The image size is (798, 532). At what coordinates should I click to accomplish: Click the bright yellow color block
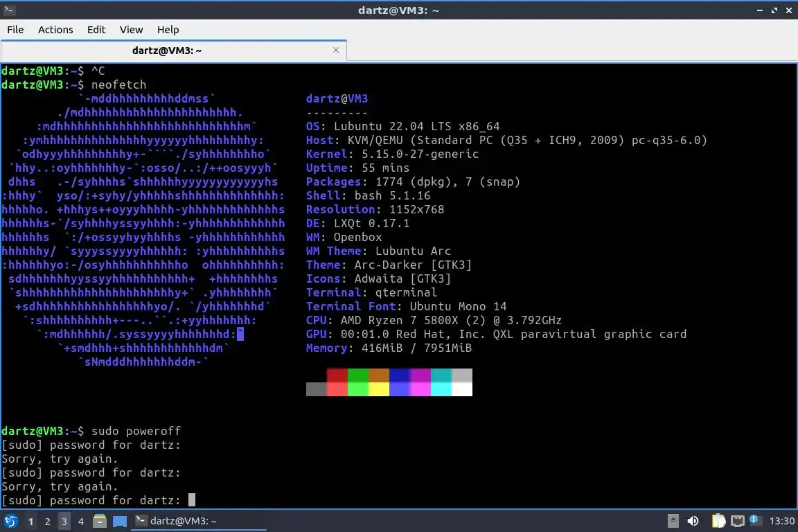pyautogui.click(x=379, y=389)
